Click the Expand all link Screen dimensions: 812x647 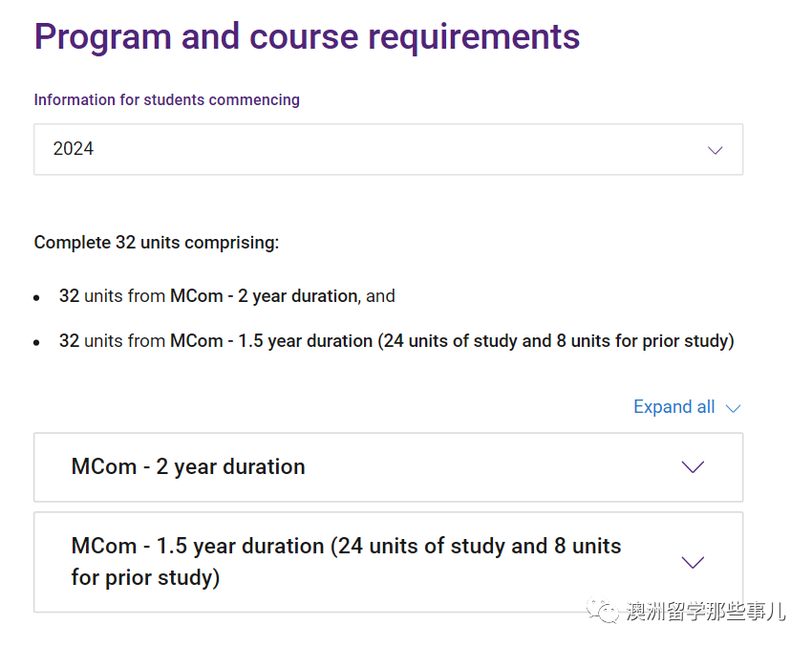[673, 407]
